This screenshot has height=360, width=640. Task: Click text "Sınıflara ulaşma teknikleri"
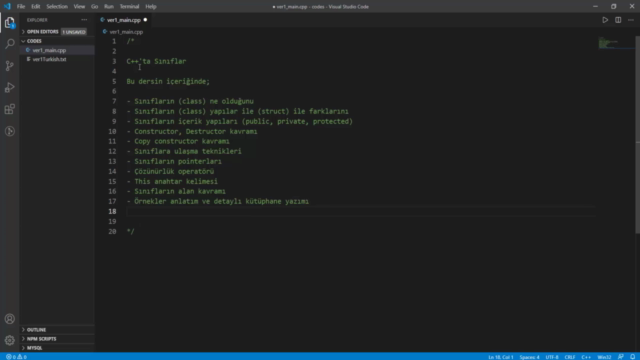pos(188,151)
